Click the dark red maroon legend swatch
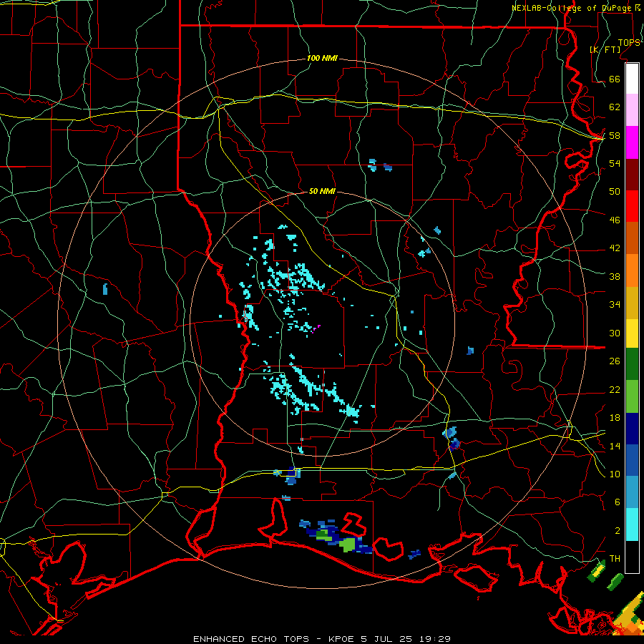Viewport: 644px width, 644px height. coord(632,175)
